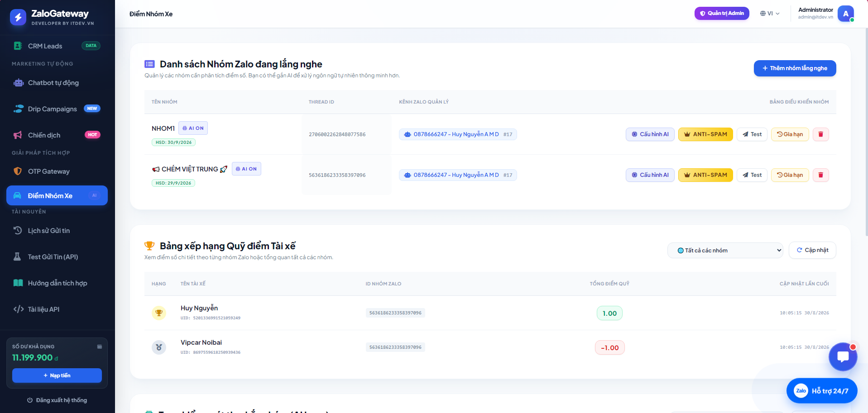Open Lịch sử Gửi tin history
Viewport: 868px width, 413px height.
pyautogui.click(x=57, y=231)
